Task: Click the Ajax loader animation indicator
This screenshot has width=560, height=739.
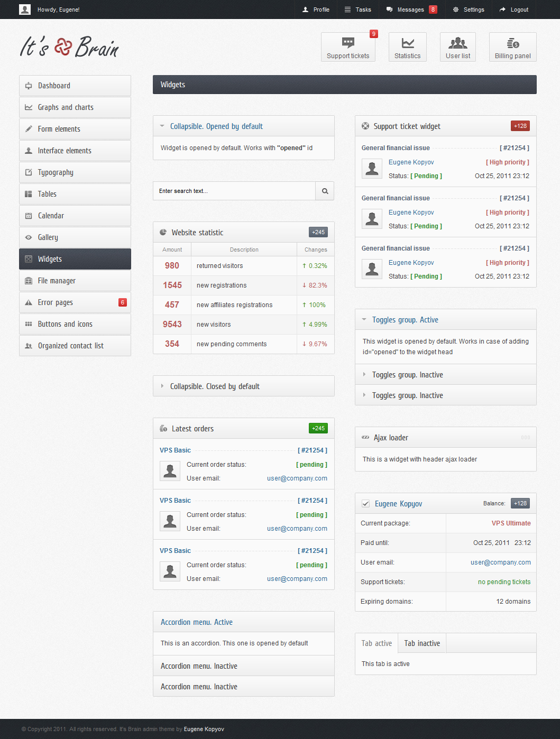Action: coord(526,438)
